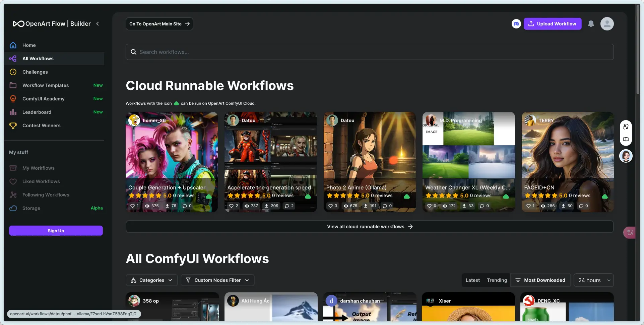Focus the Search workflows field
Image resolution: width=644 pixels, height=325 pixels.
(370, 52)
